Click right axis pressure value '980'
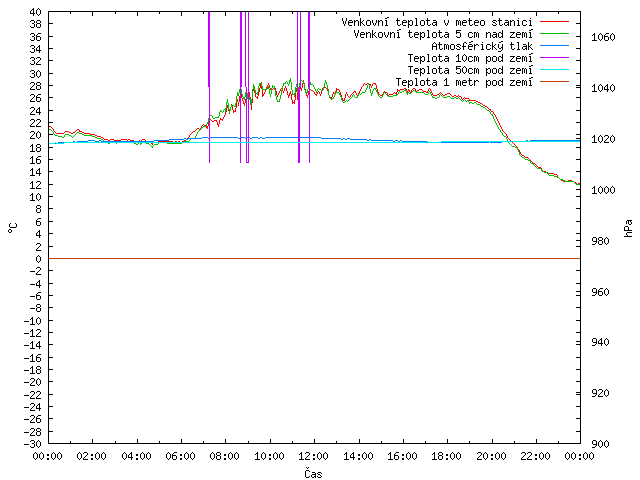Screen dimensions: 640x480 [x=600, y=241]
